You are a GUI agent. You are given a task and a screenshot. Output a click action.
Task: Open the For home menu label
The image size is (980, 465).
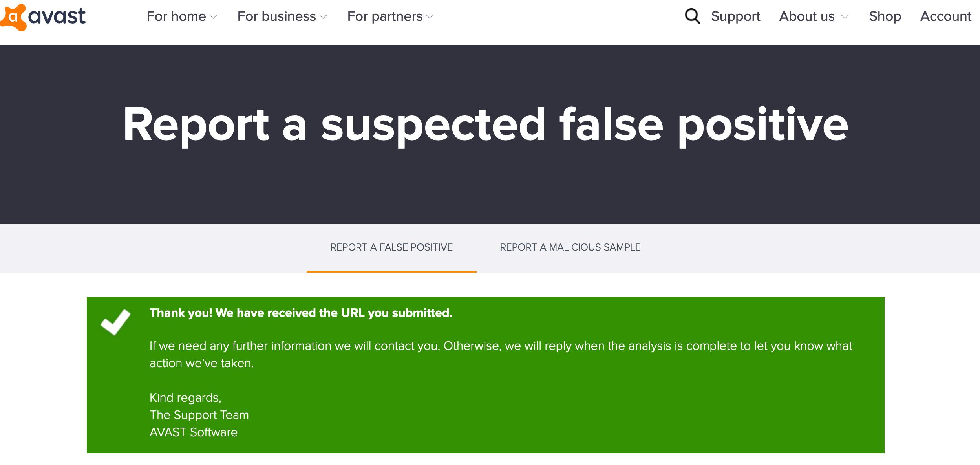pyautogui.click(x=176, y=16)
